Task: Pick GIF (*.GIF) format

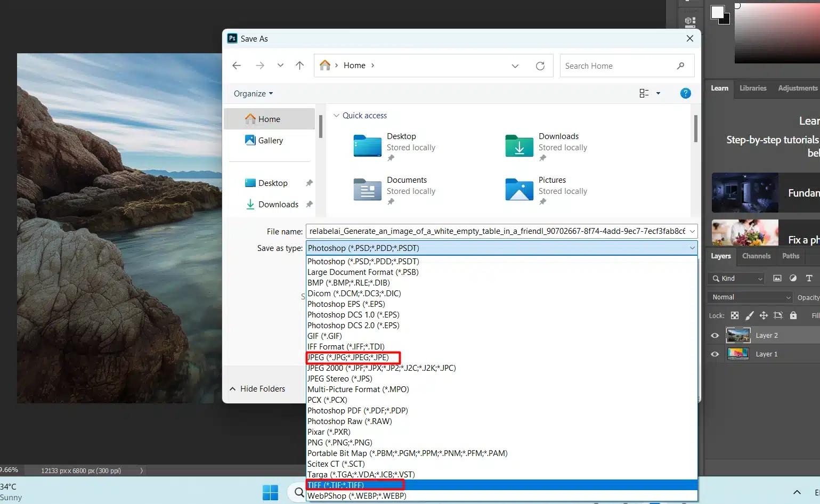Action: click(501, 336)
